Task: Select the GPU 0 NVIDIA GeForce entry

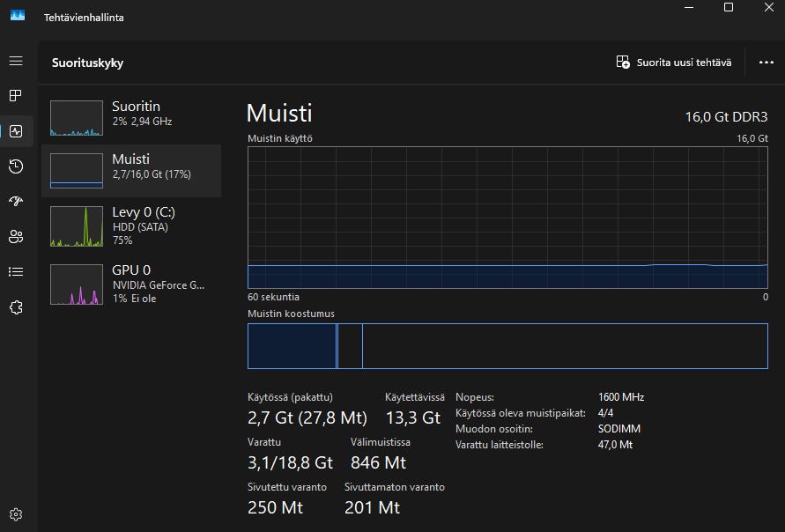Action: point(131,284)
